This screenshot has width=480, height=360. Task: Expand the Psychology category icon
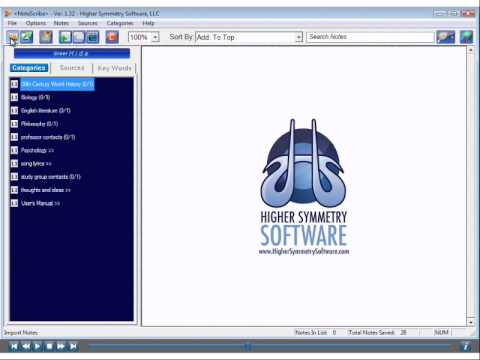tap(14, 150)
